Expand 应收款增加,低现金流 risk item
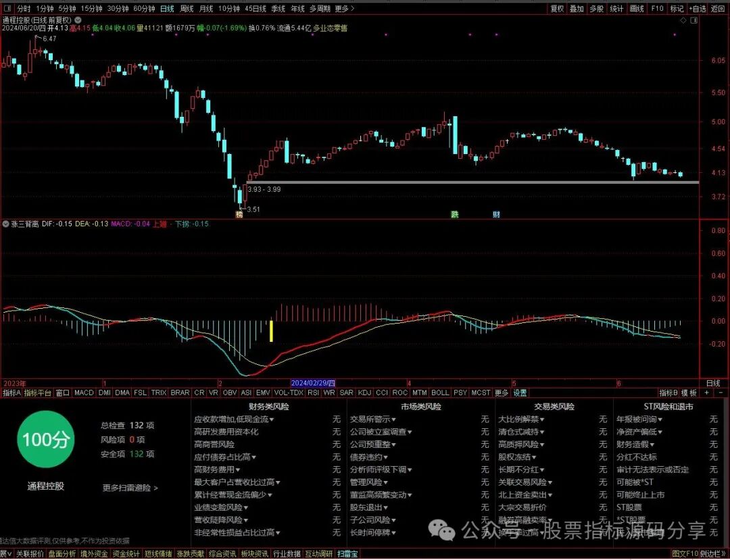The width and height of the screenshot is (730, 560). pos(234,419)
